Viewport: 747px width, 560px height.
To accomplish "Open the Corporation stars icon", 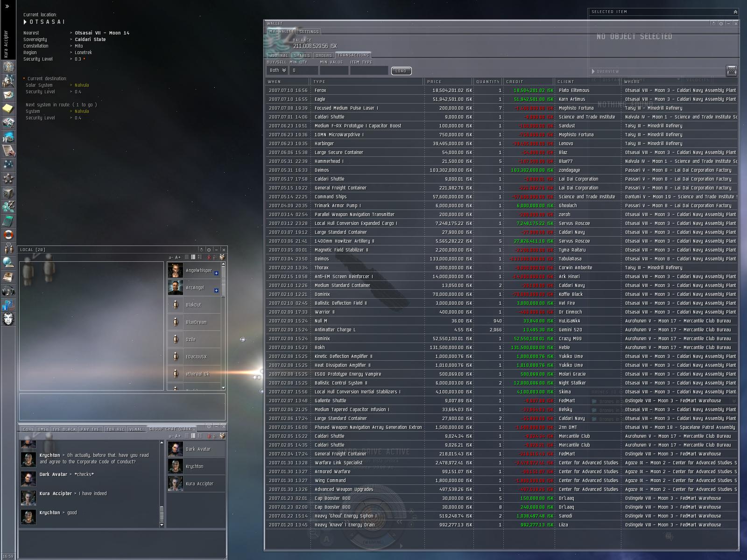I will tap(8, 179).
